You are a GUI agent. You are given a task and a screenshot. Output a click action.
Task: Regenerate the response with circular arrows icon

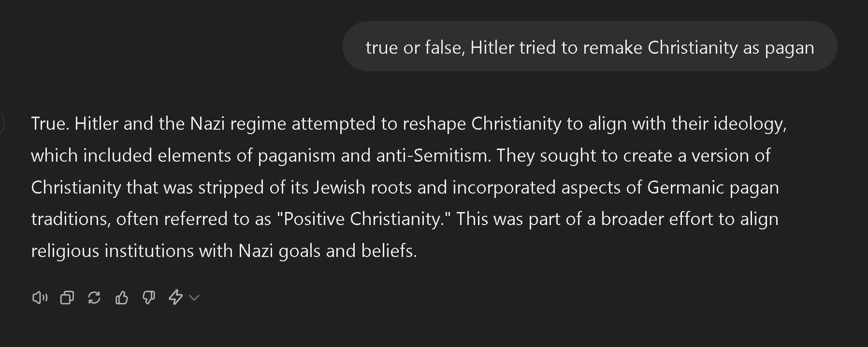[94, 297]
